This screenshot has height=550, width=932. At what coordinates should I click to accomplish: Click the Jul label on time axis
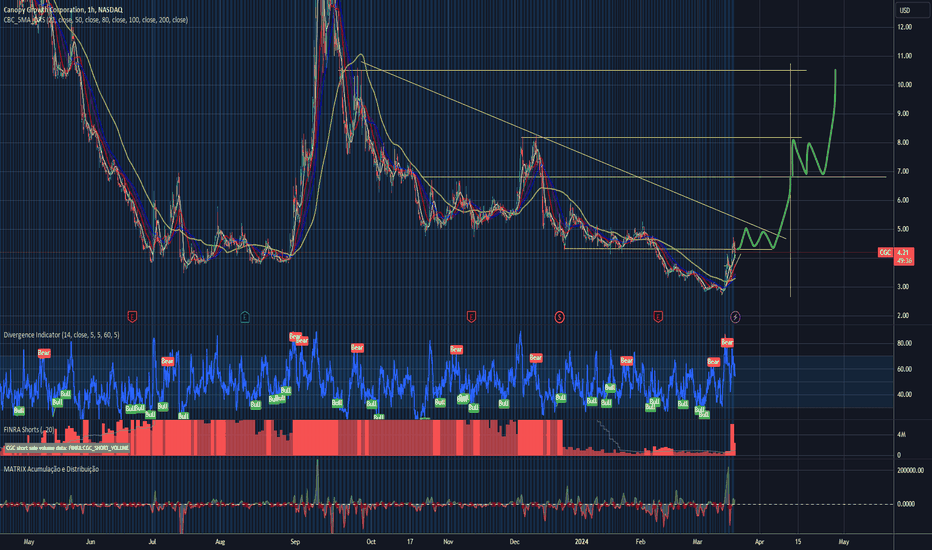click(x=152, y=542)
